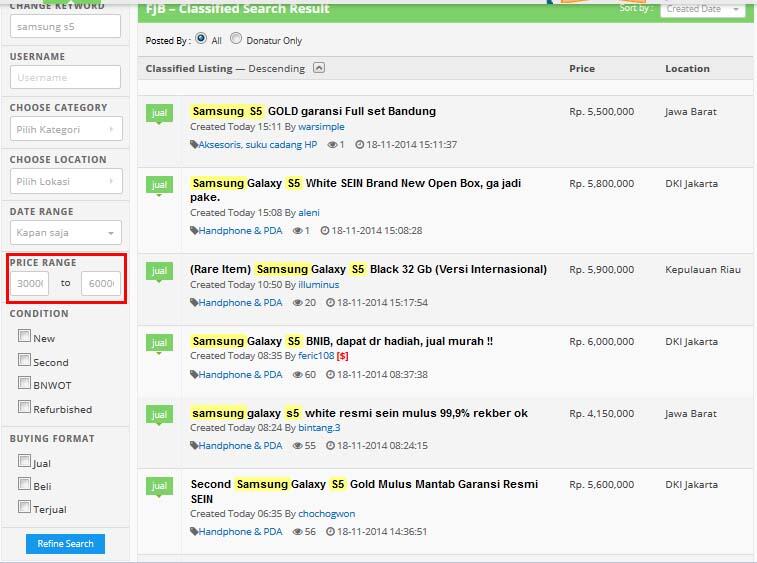The width and height of the screenshot is (757, 563).
Task: Enable the 'New' condition checkbox
Action: coord(24,337)
